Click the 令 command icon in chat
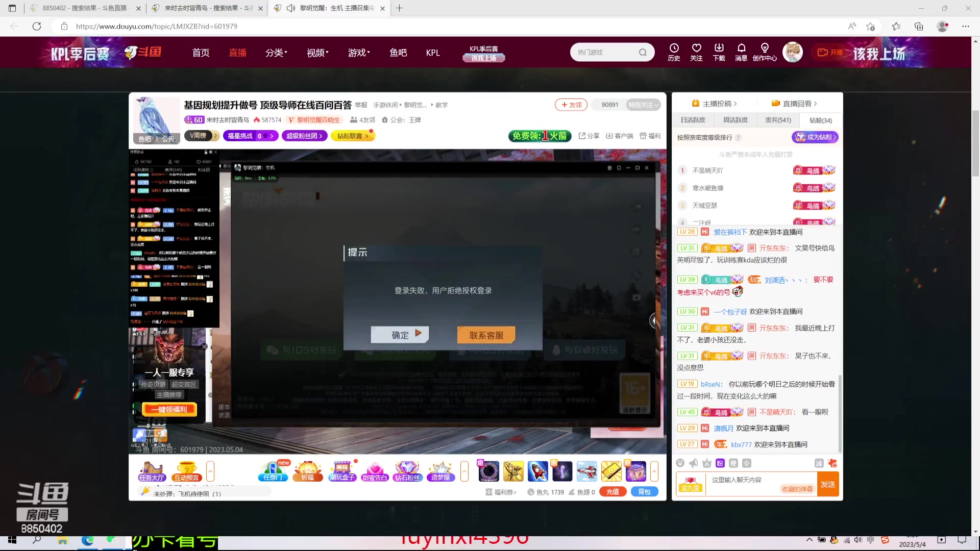The height and width of the screenshot is (551, 980). pos(747,463)
